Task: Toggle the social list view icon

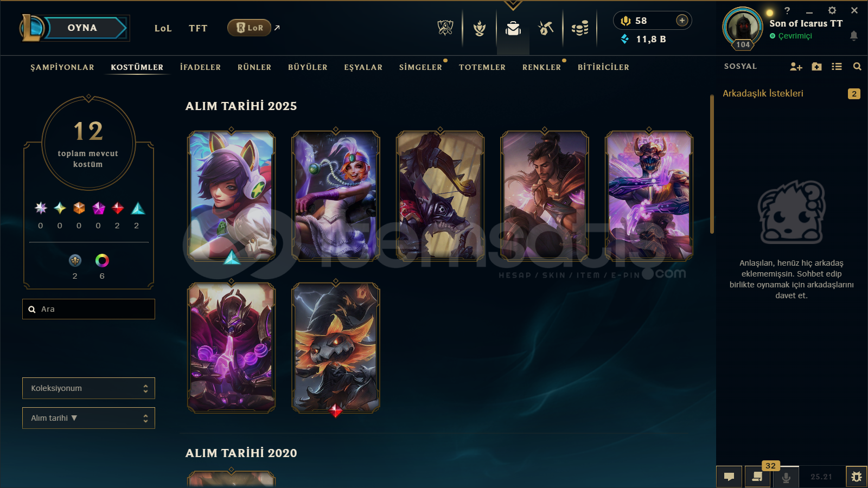Action: pos(837,66)
